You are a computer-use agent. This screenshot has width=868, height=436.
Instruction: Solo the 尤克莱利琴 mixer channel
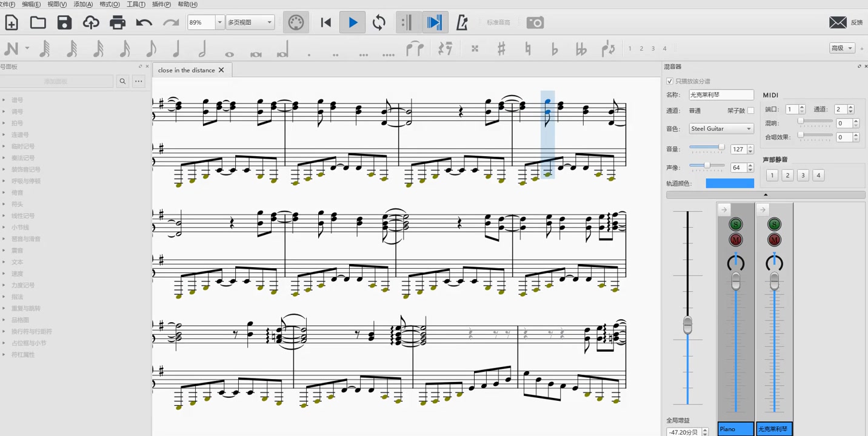coord(774,225)
